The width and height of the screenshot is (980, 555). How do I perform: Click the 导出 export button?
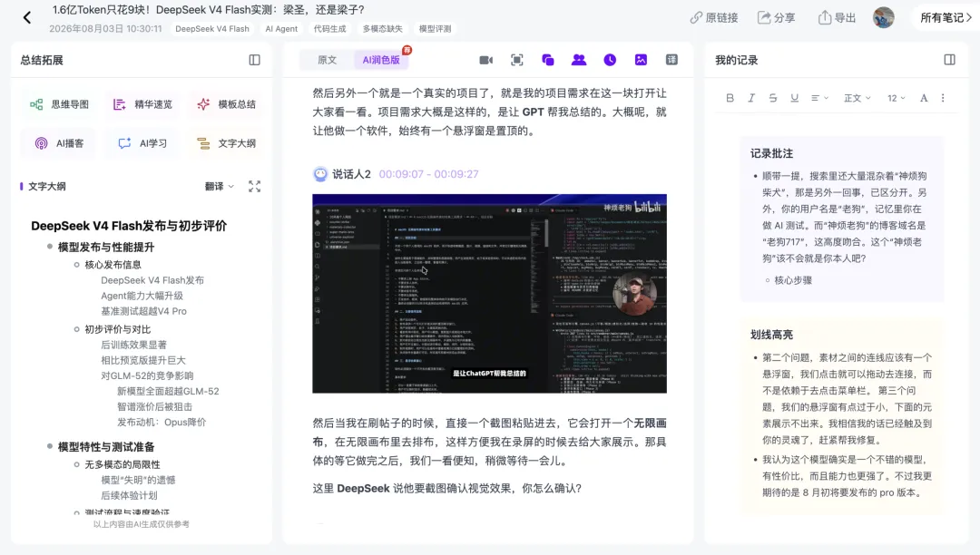(837, 17)
